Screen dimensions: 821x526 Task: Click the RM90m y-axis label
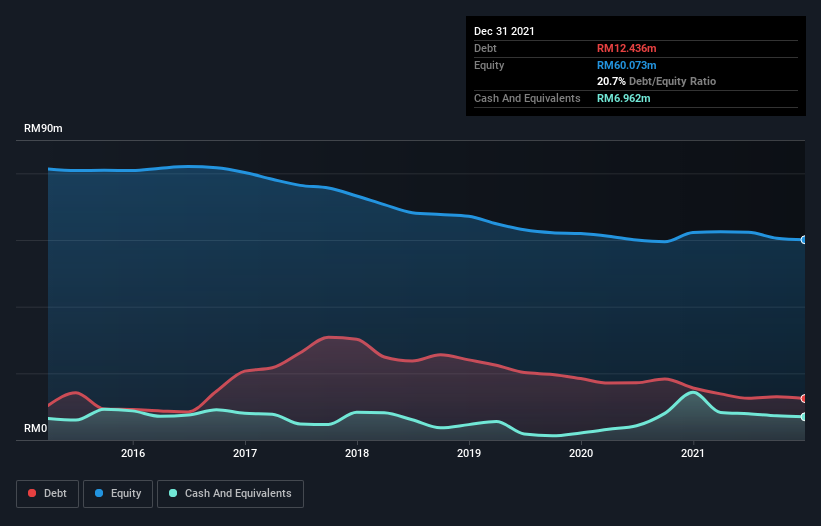click(x=43, y=128)
